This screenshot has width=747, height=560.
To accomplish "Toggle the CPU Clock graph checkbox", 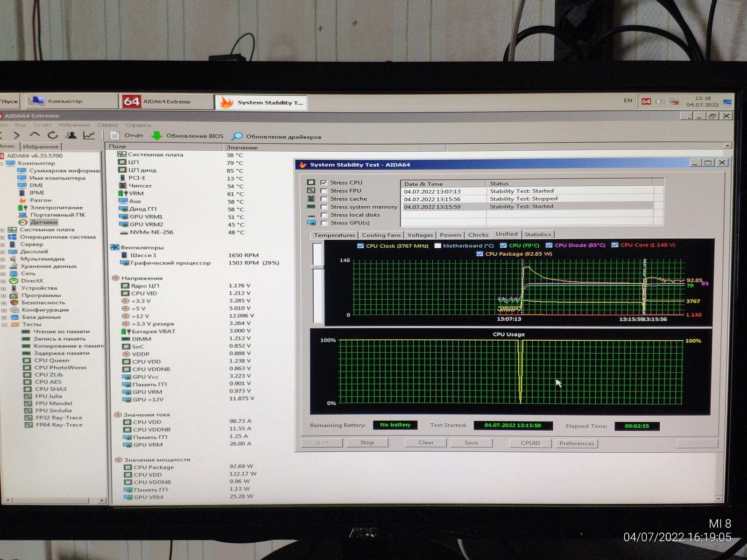I will [360, 246].
